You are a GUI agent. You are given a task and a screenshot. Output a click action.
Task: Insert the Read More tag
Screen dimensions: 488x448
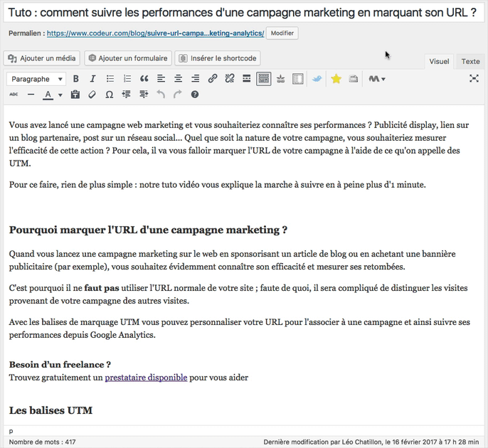[246, 79]
